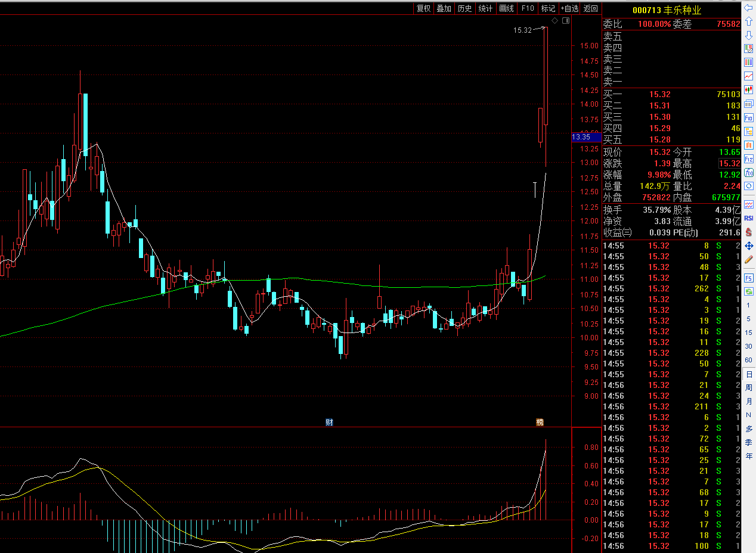Viewport: 756px width, 553px height.
Task: Open the quote list with clock icon
Action: click(x=748, y=49)
